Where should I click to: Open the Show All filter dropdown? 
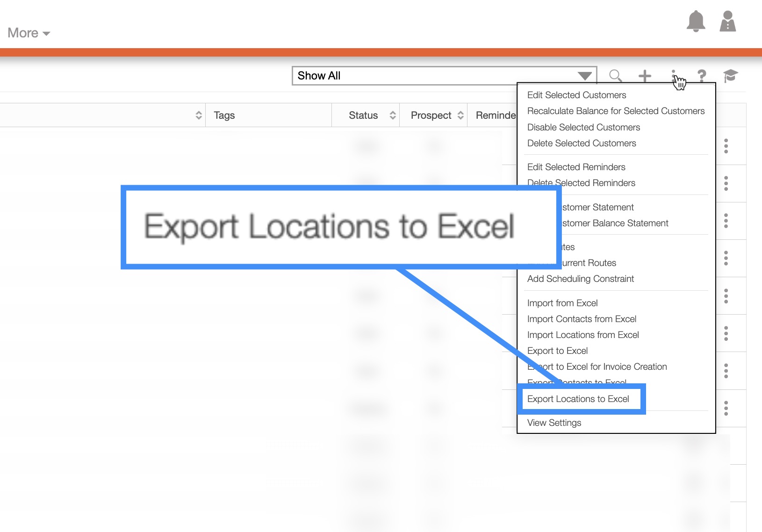[x=444, y=76]
